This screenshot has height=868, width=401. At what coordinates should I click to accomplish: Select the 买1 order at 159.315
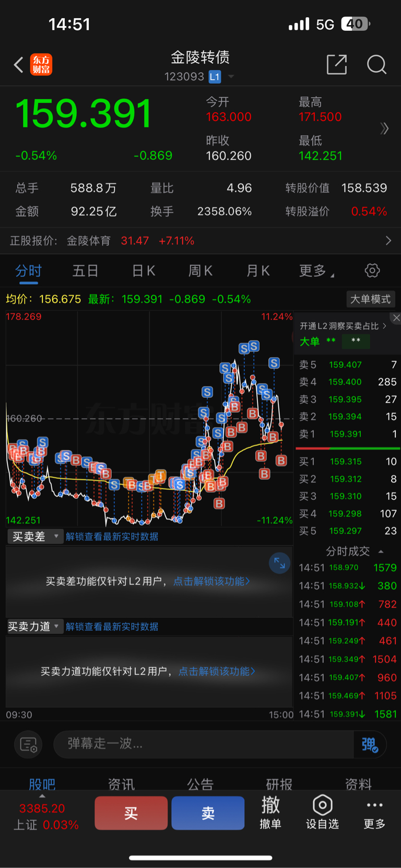point(348,461)
